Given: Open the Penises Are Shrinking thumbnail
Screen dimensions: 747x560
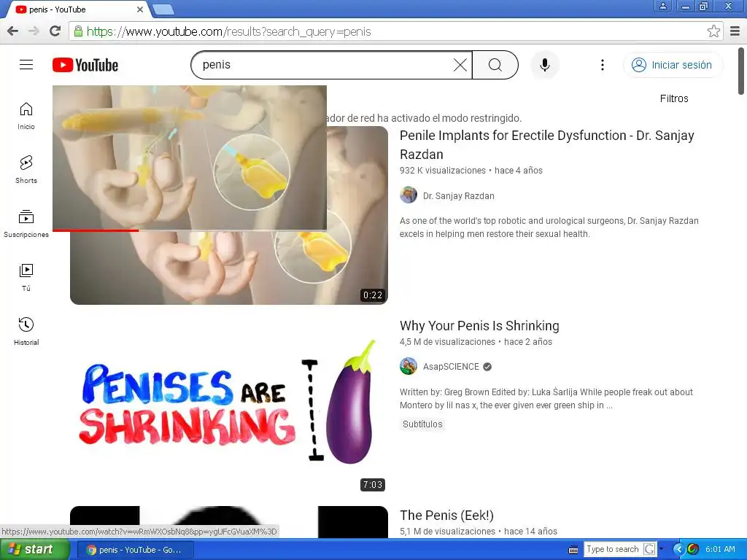Looking at the screenshot, I should [x=228, y=405].
